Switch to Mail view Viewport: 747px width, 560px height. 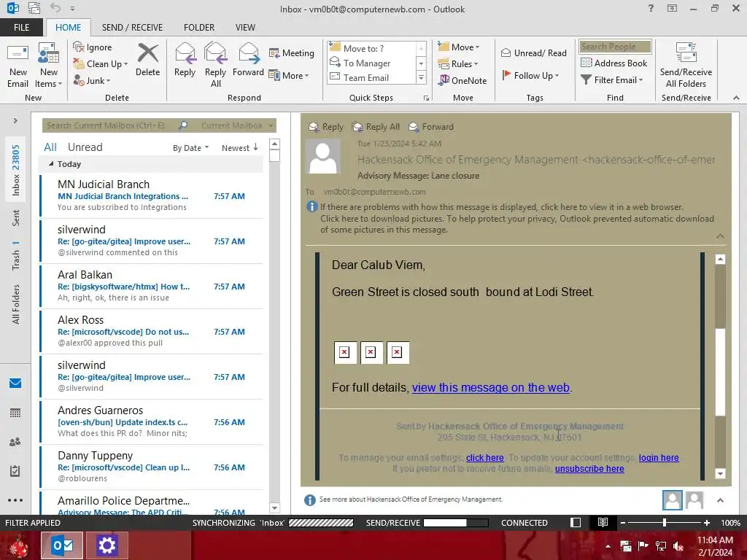15,384
